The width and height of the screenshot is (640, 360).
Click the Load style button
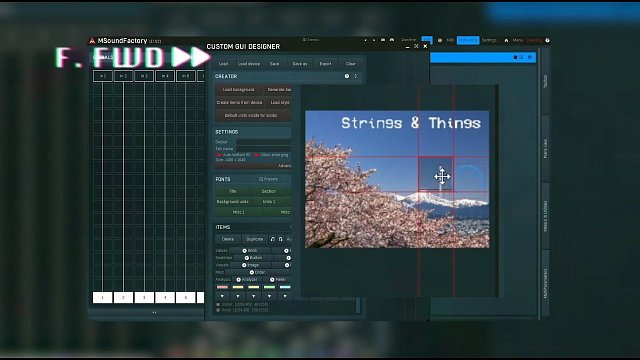(x=280, y=102)
